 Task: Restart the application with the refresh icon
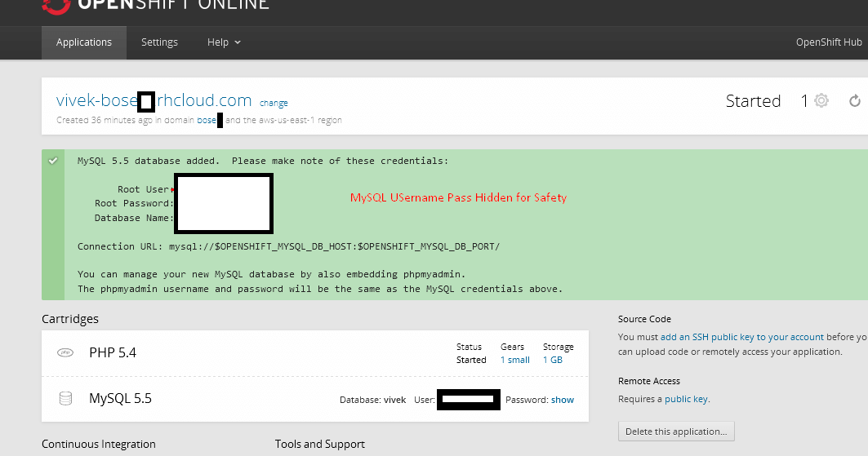855,100
